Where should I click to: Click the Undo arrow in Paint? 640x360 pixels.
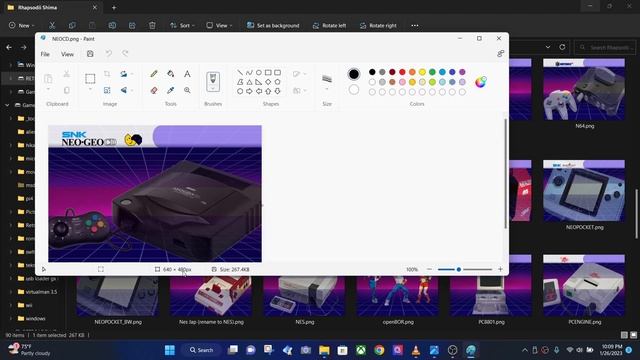click(109, 53)
